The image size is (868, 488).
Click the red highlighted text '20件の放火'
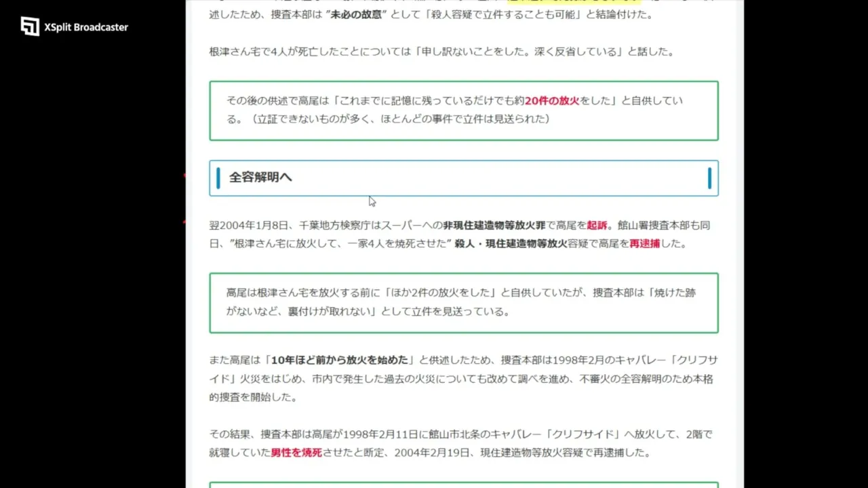click(x=552, y=100)
